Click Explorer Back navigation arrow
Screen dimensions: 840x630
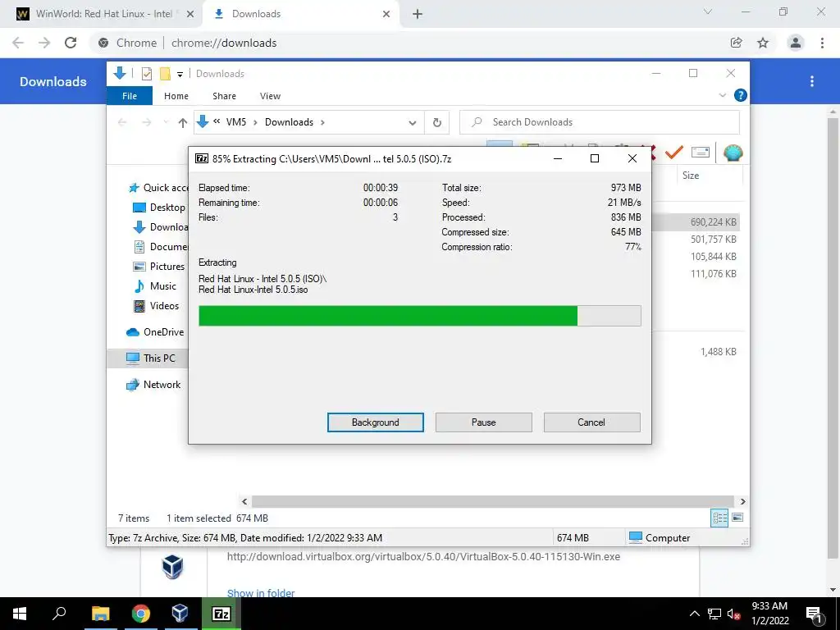point(122,123)
